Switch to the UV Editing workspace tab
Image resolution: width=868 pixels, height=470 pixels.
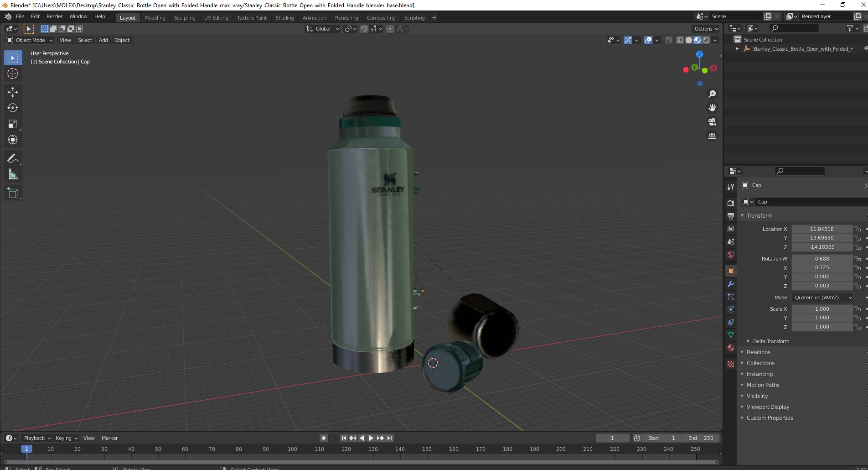coord(216,18)
